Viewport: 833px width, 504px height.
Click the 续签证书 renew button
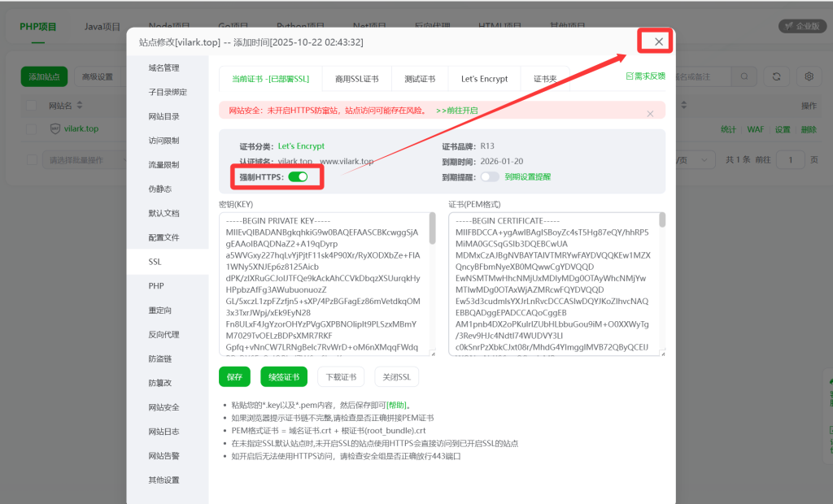pos(283,376)
